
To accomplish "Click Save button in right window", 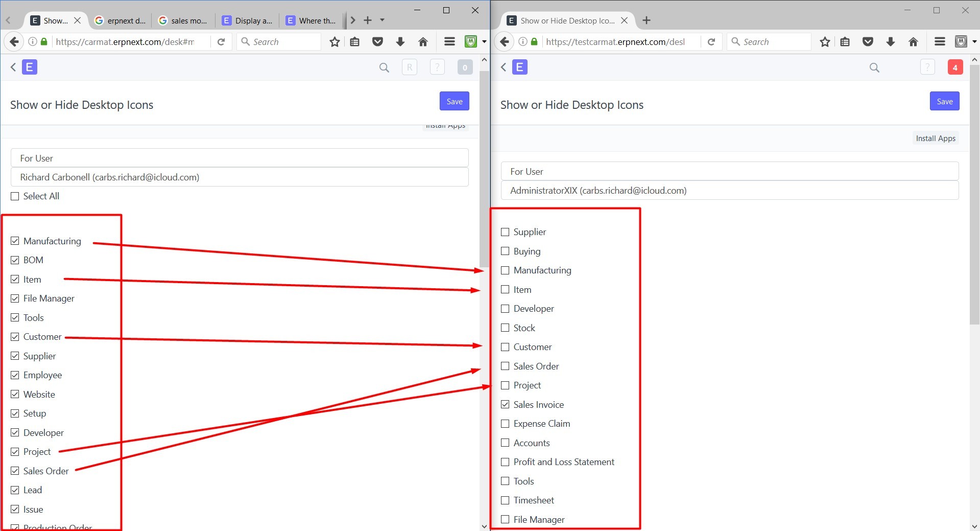I will [x=945, y=101].
